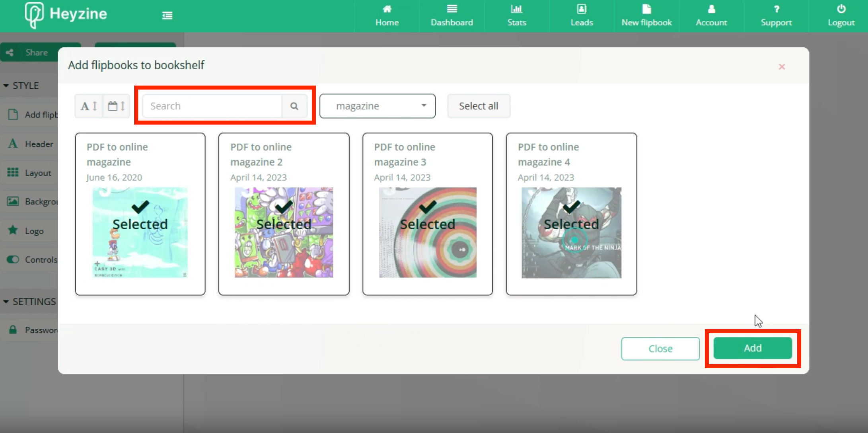The height and width of the screenshot is (433, 868).
Task: Open the Layout panel in the sidebar
Action: pyautogui.click(x=38, y=173)
